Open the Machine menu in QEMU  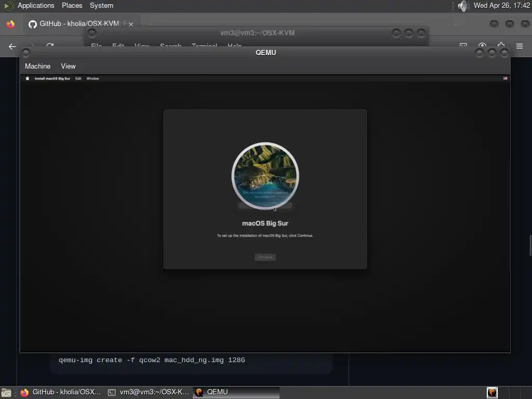(x=37, y=66)
